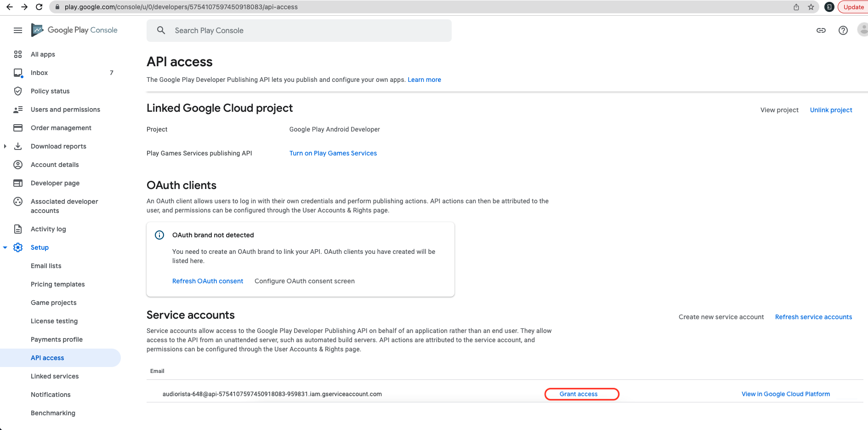868x430 pixels.
Task: Select the API access menu item
Action: pyautogui.click(x=60, y=358)
